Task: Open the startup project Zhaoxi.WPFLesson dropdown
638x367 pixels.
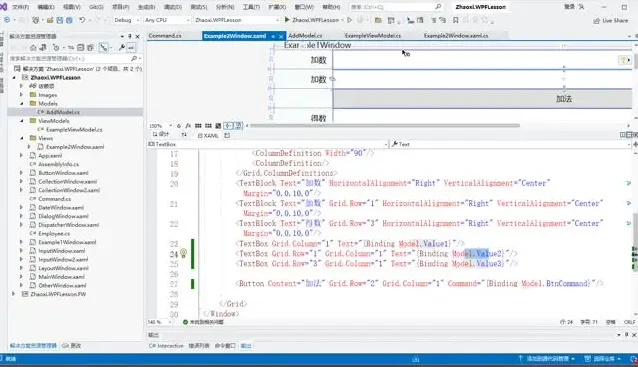Action: click(236, 20)
